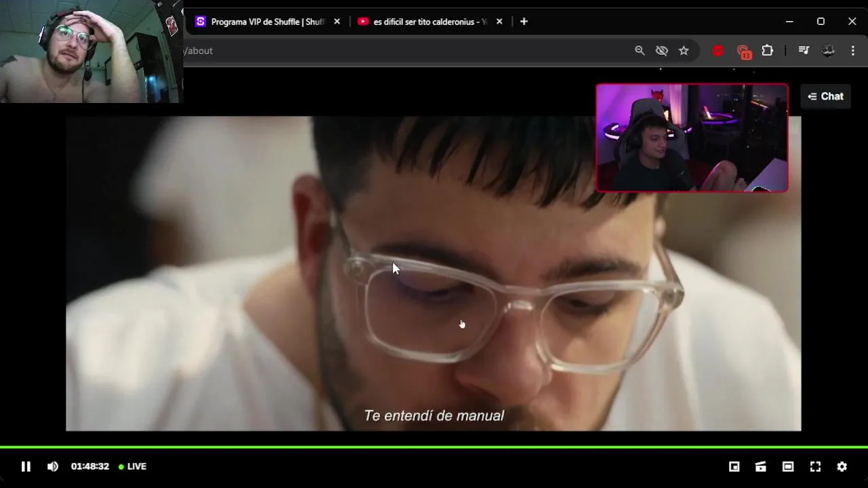Click the top-left face cam overlay
This screenshot has width=868, height=488.
pos(92,52)
